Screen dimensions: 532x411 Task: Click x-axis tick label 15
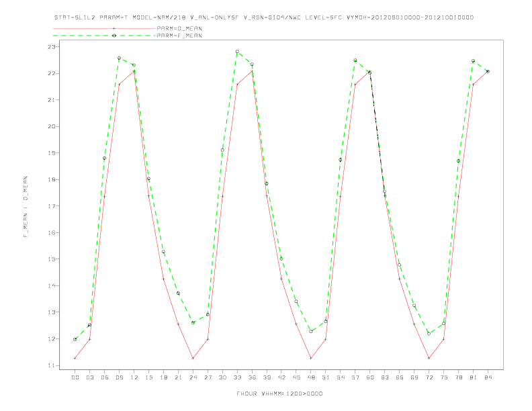148,377
